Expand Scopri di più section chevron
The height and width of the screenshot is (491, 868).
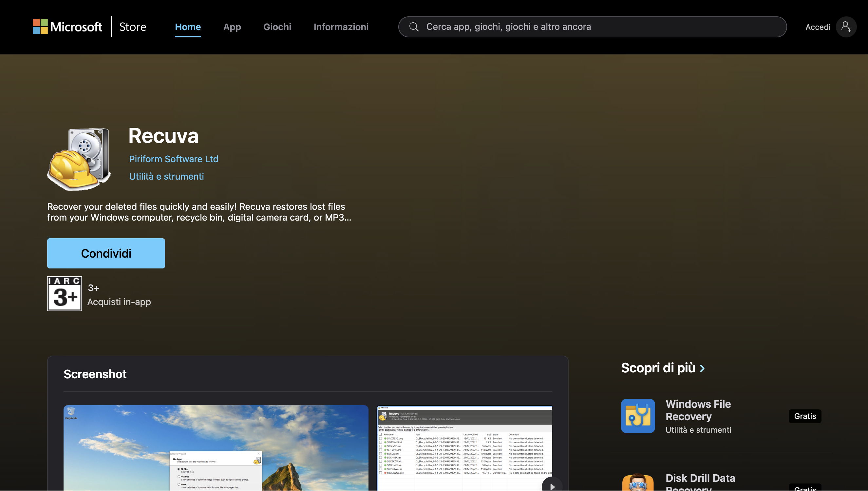[x=702, y=368]
